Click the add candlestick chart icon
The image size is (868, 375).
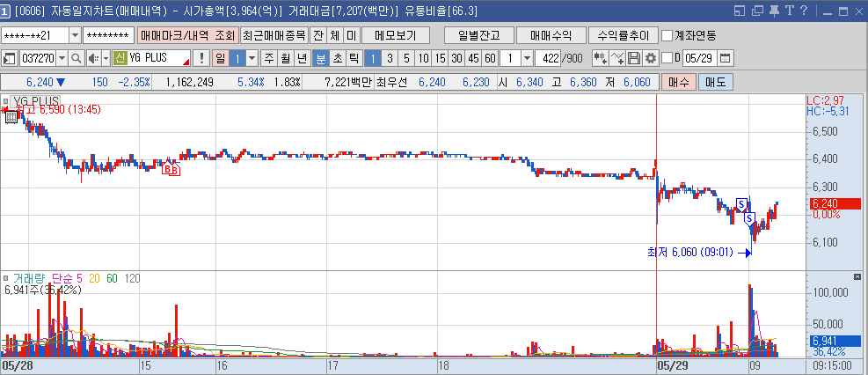pyautogui.click(x=600, y=58)
